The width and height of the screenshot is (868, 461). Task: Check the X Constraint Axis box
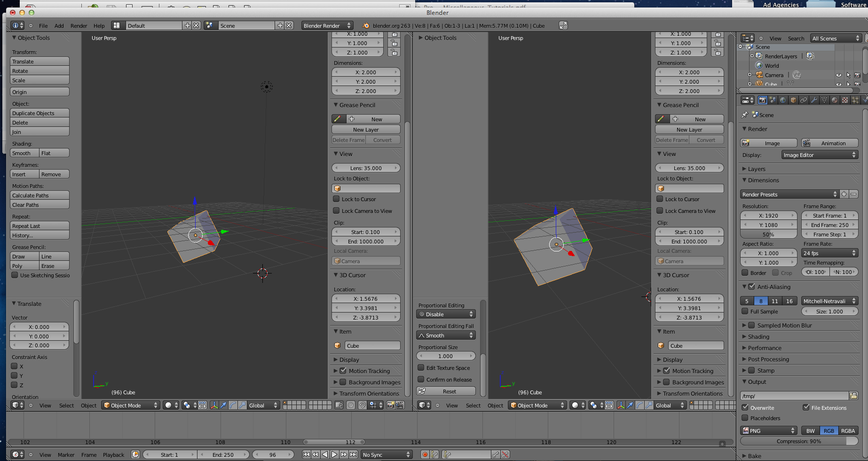pyautogui.click(x=14, y=366)
